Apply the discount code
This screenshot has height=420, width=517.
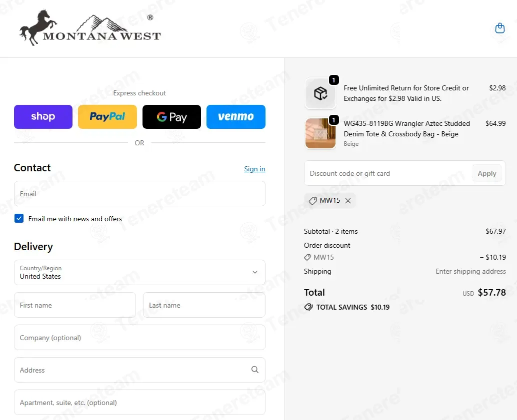click(x=486, y=173)
